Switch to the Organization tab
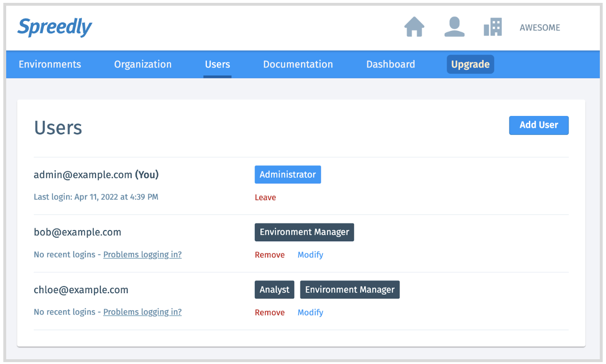 click(143, 64)
